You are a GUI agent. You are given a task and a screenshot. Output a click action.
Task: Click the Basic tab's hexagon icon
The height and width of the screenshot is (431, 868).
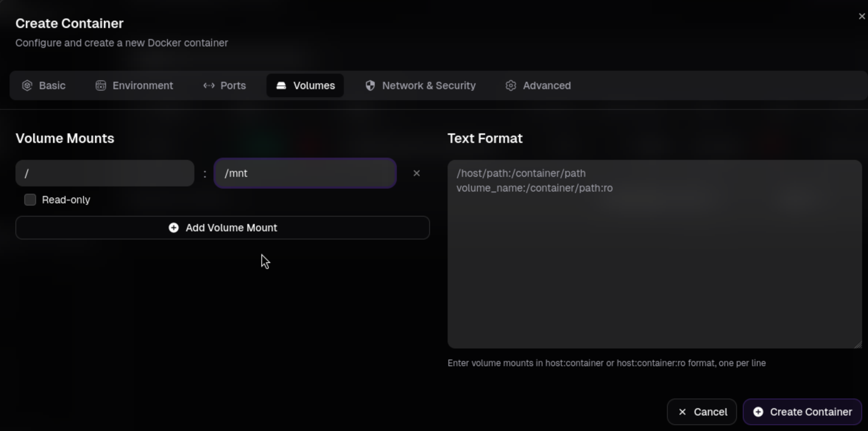pos(27,85)
